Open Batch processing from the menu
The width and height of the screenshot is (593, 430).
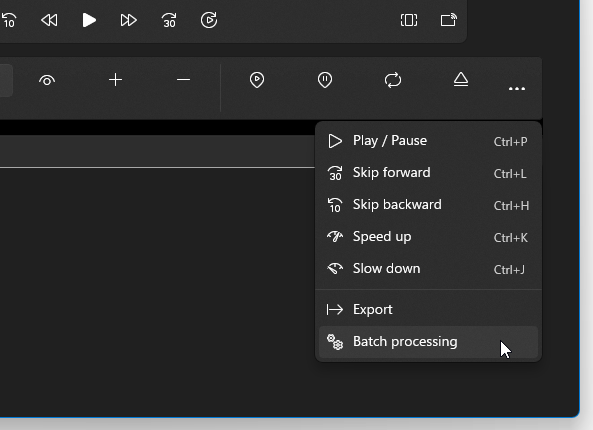click(x=428, y=342)
